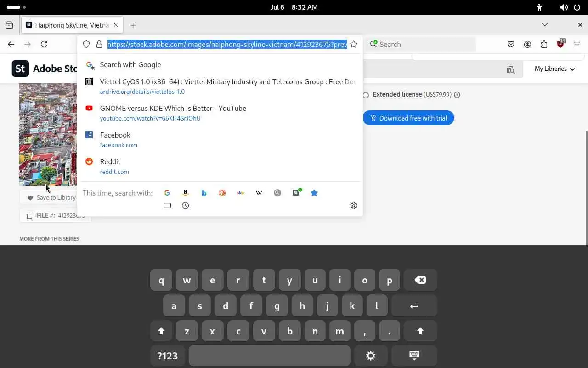Open the Firefox View tab-list icon
The image size is (588, 368).
pyautogui.click(x=9, y=25)
